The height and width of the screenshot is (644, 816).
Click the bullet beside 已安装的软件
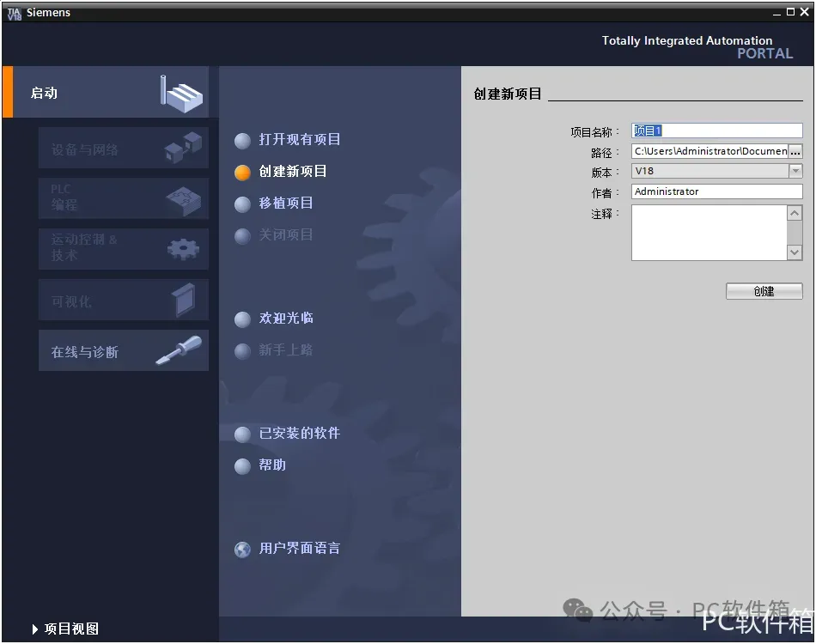242,434
